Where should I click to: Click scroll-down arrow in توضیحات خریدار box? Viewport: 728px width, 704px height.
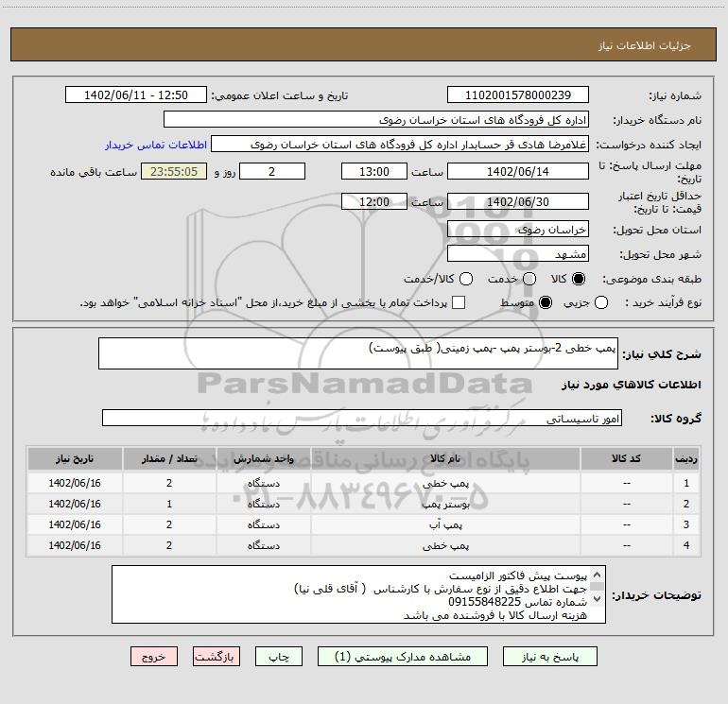598,599
